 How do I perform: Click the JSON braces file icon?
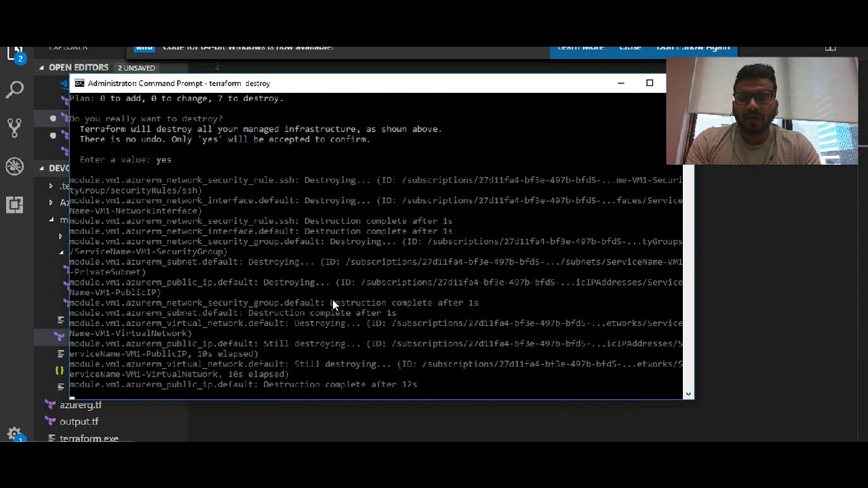[59, 370]
